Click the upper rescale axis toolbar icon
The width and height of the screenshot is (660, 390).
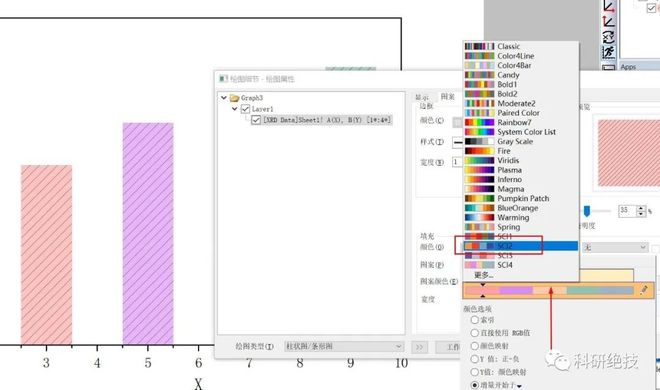(x=609, y=6)
